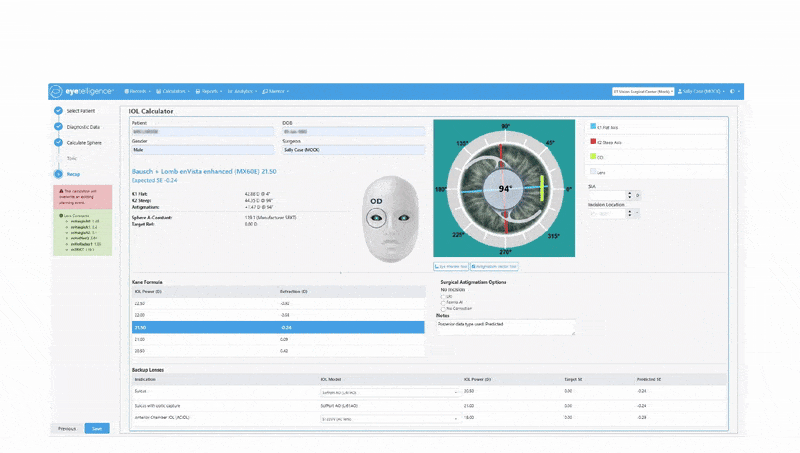The image size is (800, 453).
Task: Open the Astigmatism Vector tool
Action: pos(494,266)
